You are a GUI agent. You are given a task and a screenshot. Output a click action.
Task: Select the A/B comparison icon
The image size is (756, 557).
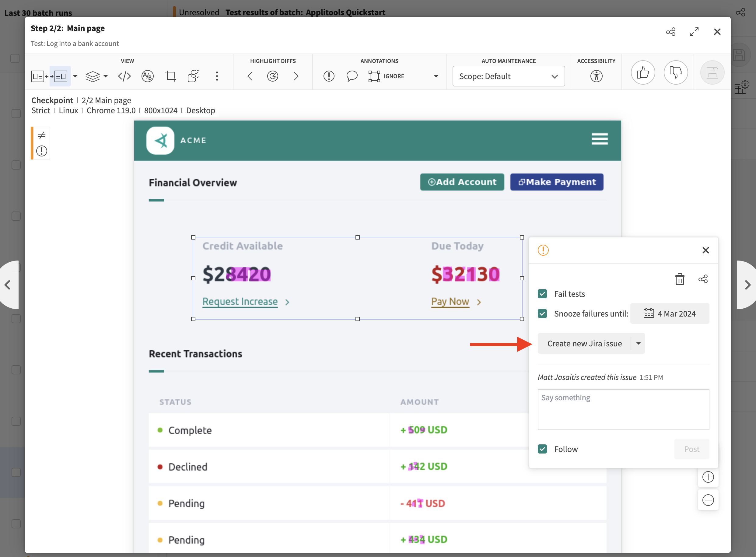coord(147,76)
